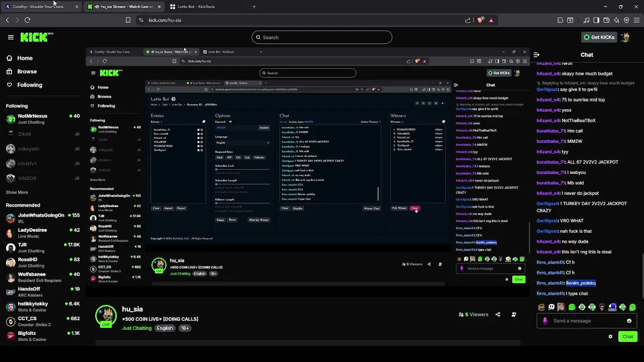
Task: Click the 18+ tag below stream title
Action: (185, 328)
